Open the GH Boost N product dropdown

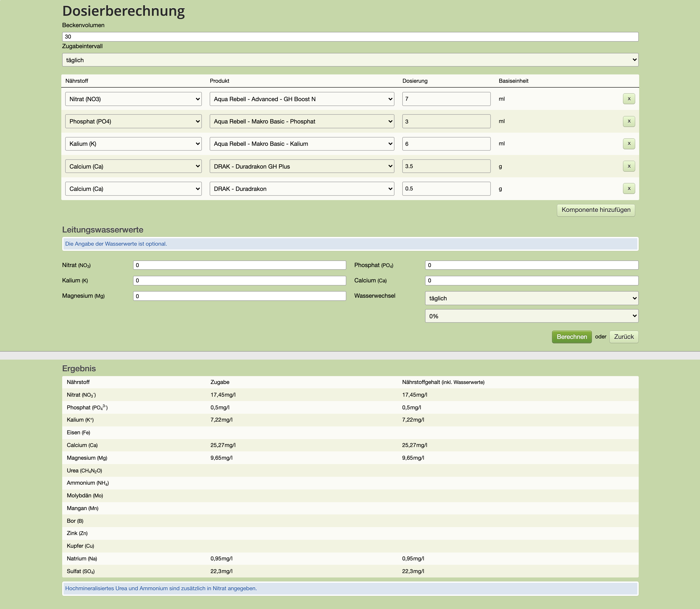point(302,99)
